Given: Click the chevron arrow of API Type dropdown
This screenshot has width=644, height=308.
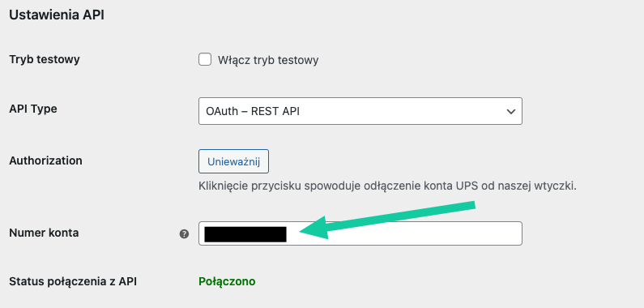Looking at the screenshot, I should (x=510, y=111).
